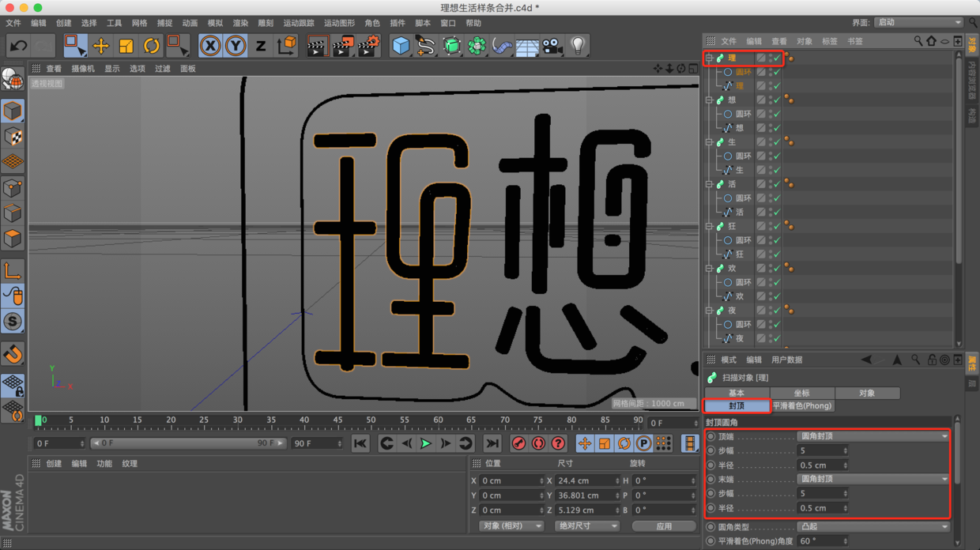Switch to the 封顶 tab
Screen dimensions: 980x550
tap(737, 406)
